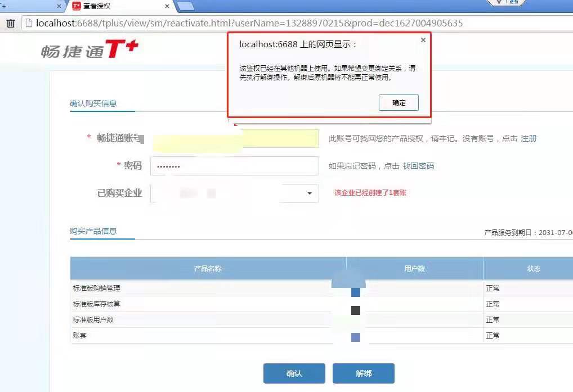Open a new browser tab
The width and height of the screenshot is (573, 392).
coord(186,6)
